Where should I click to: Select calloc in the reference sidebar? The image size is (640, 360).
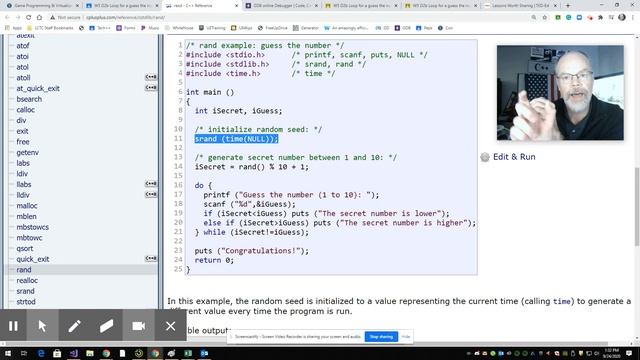[26, 109]
